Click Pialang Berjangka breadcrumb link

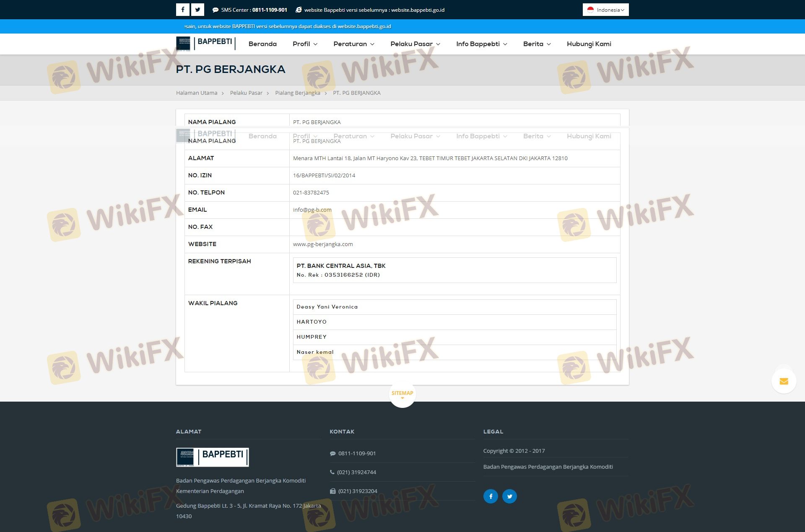297,93
